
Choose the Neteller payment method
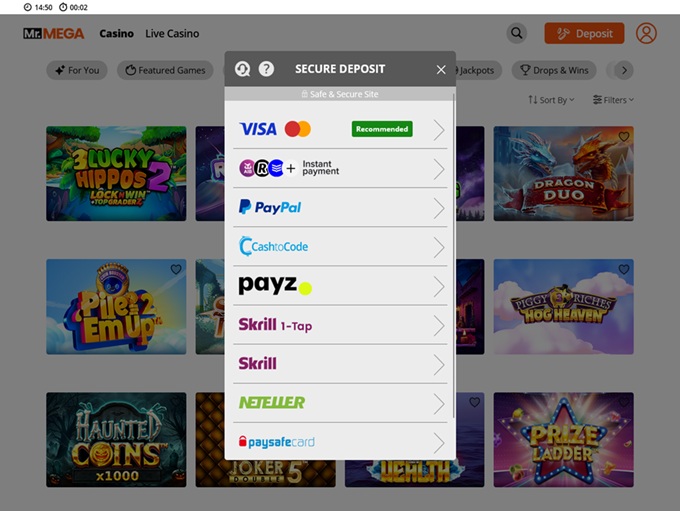(340, 403)
